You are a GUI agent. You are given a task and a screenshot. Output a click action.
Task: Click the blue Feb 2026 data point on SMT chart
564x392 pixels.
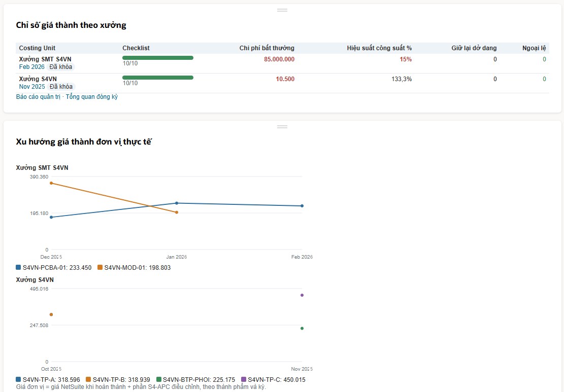(302, 206)
